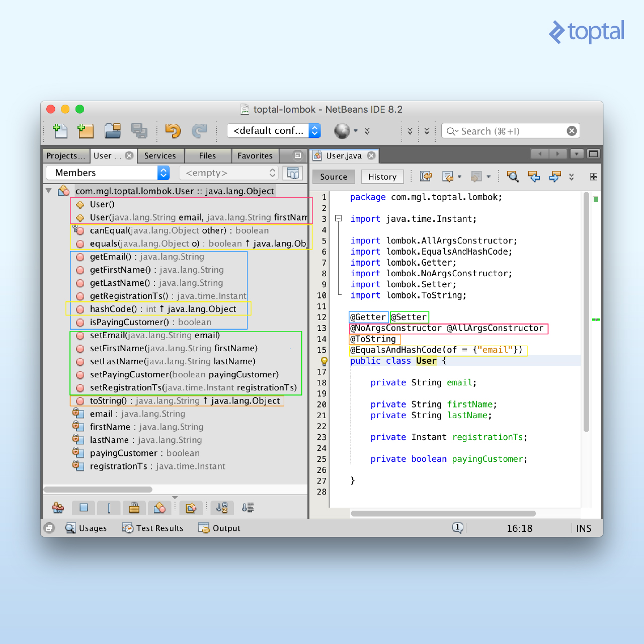Click the Navigator panel minimize icon
Screen dimensions: 644x644
[298, 155]
